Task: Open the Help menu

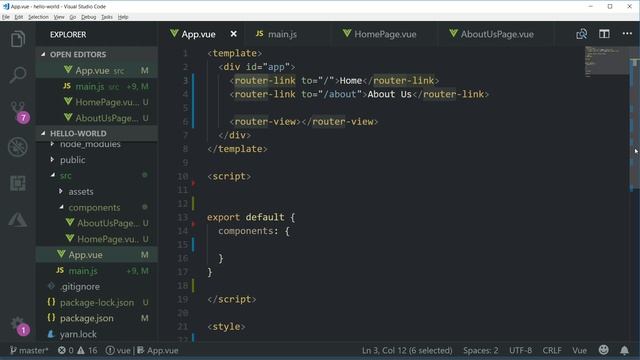Action: tap(123, 17)
